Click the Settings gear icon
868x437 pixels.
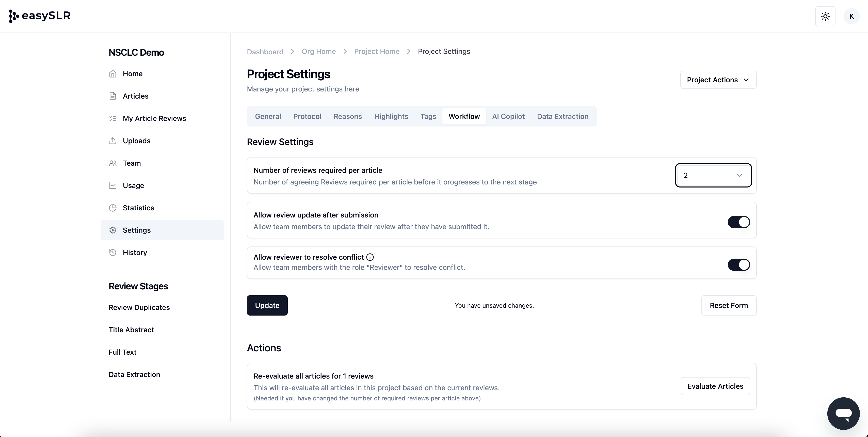pyautogui.click(x=112, y=230)
